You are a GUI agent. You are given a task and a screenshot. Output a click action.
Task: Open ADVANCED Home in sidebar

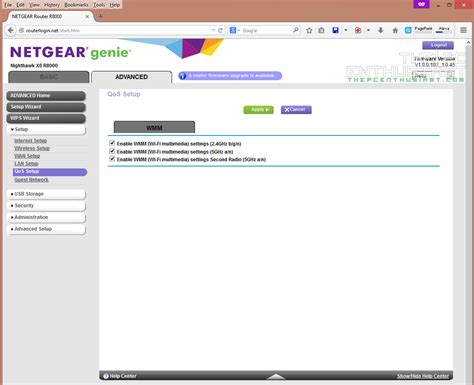(46, 96)
